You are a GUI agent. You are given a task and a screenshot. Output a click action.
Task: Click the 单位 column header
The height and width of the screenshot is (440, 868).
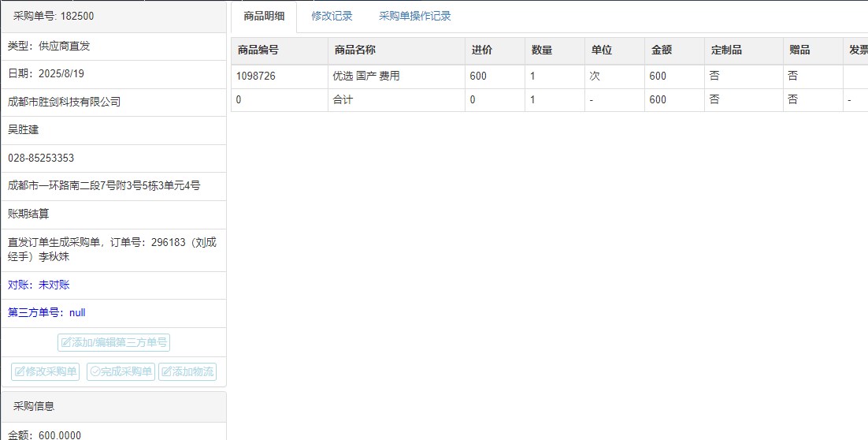(614, 50)
